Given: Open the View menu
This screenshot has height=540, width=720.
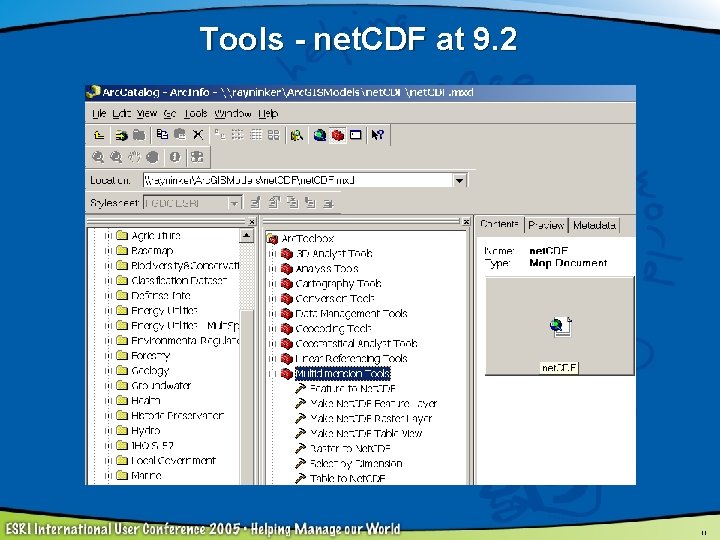Looking at the screenshot, I should tap(147, 113).
